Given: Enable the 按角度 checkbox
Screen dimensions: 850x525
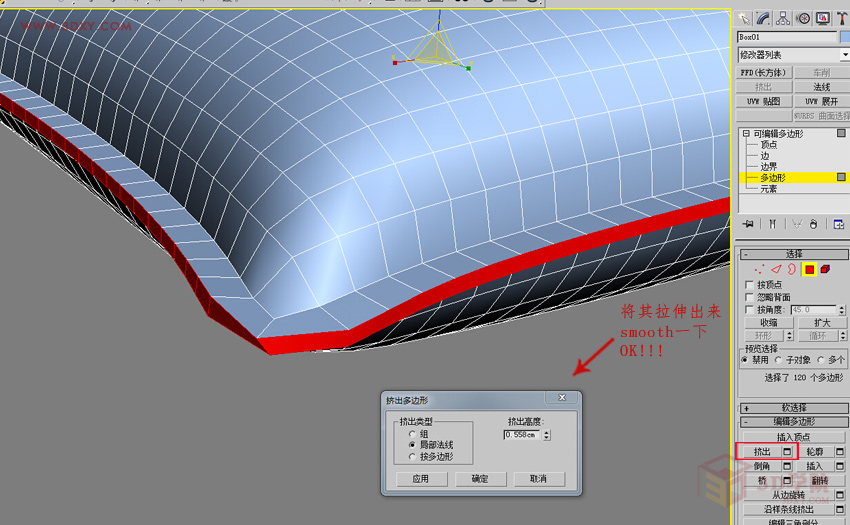Looking at the screenshot, I should [x=749, y=310].
